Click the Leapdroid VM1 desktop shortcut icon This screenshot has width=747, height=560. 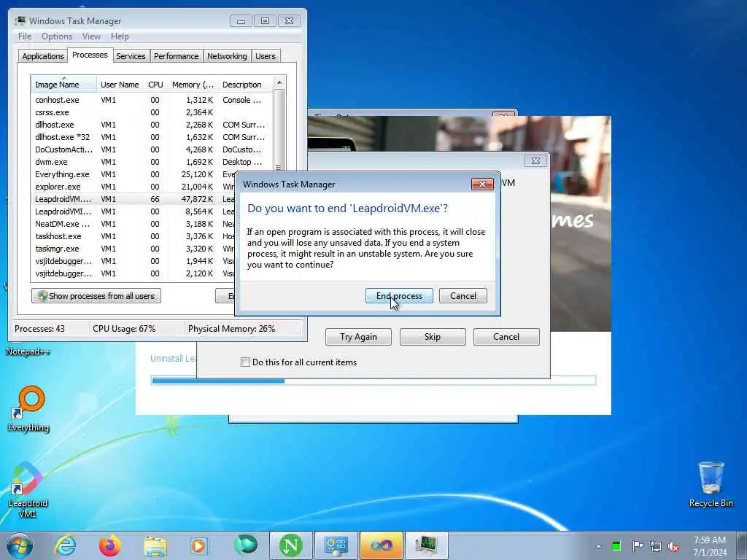click(x=27, y=478)
